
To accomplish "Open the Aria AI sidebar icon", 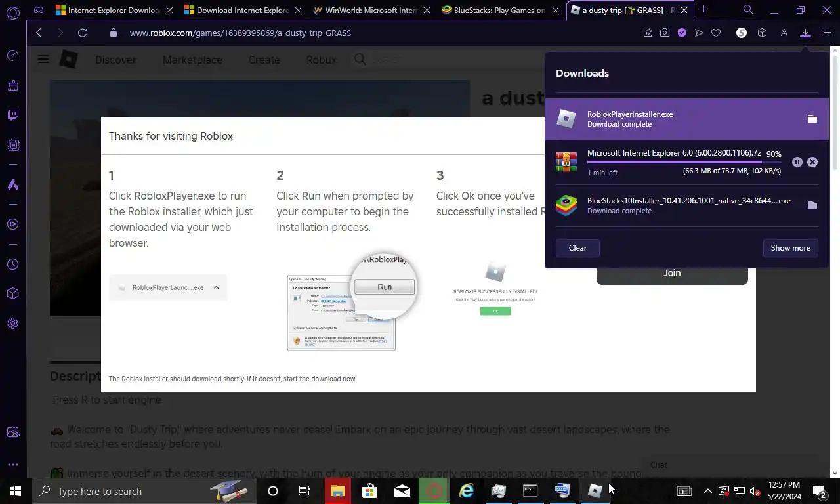I will tap(12, 185).
